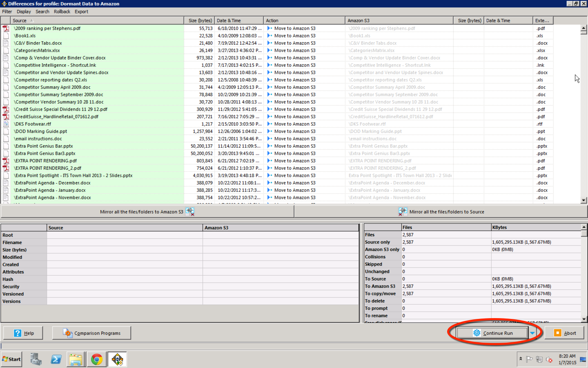Open Google Chrome from taskbar
This screenshot has width=588, height=368.
pos(97,359)
